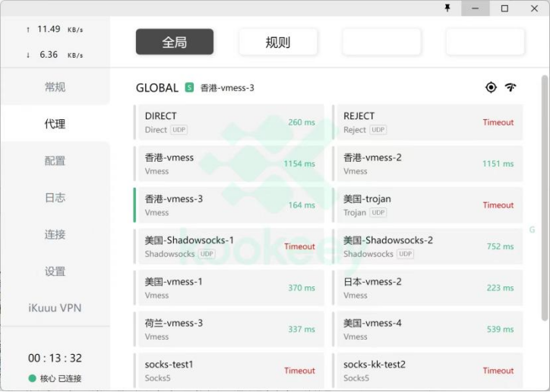Select the 美国-Shadowsocks-1 proxy card
This screenshot has height=392, width=550.
(x=229, y=246)
